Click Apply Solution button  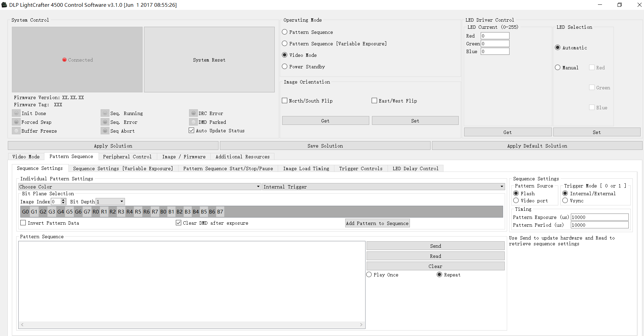113,146
